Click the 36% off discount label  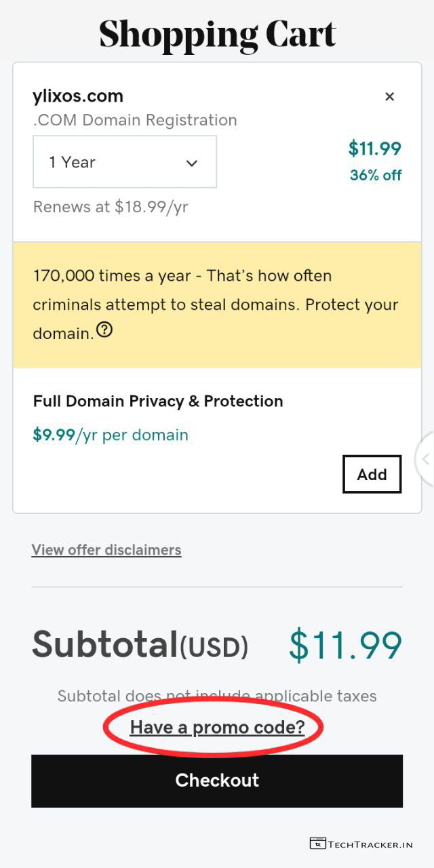376,175
